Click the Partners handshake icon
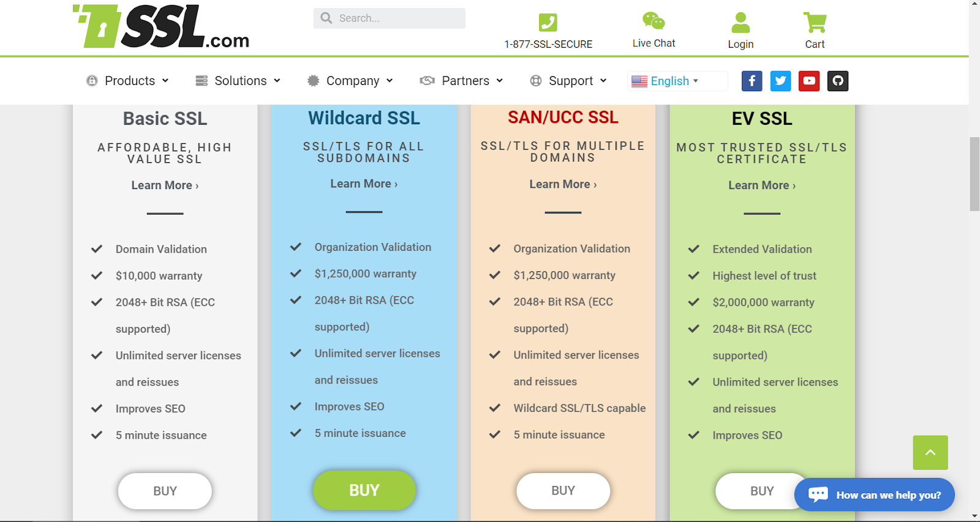 (427, 81)
